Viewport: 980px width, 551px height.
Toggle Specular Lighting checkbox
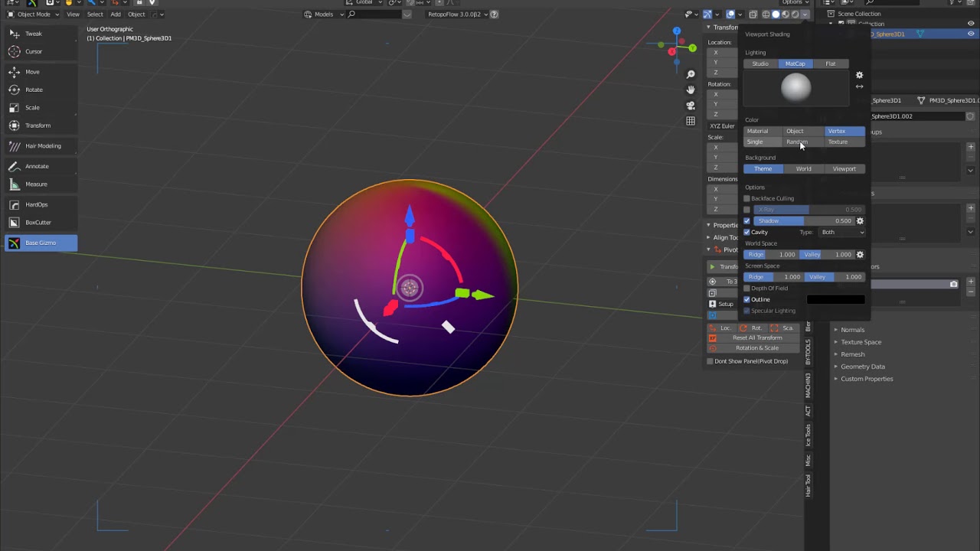coord(747,311)
